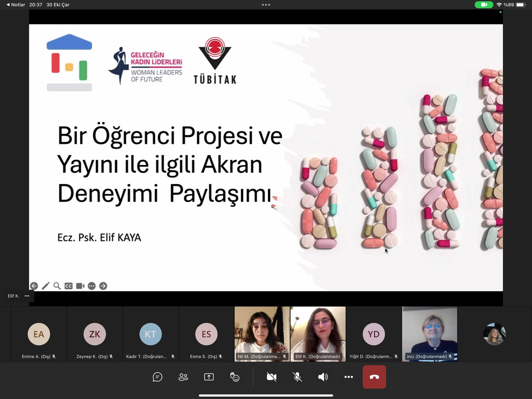Screen dimensions: 532x399
Task: Select the slide pen annotation tool
Action: click(x=46, y=286)
